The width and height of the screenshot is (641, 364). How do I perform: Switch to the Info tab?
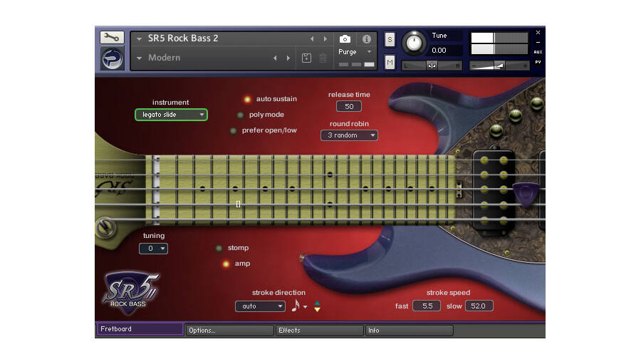[x=410, y=331]
